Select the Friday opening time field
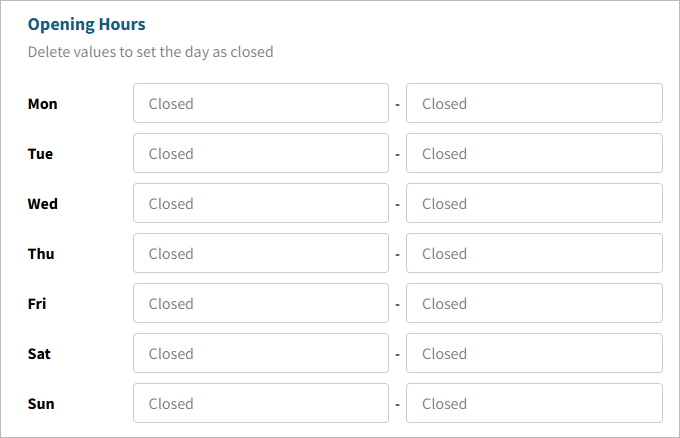This screenshot has height=438, width=680. 260,303
